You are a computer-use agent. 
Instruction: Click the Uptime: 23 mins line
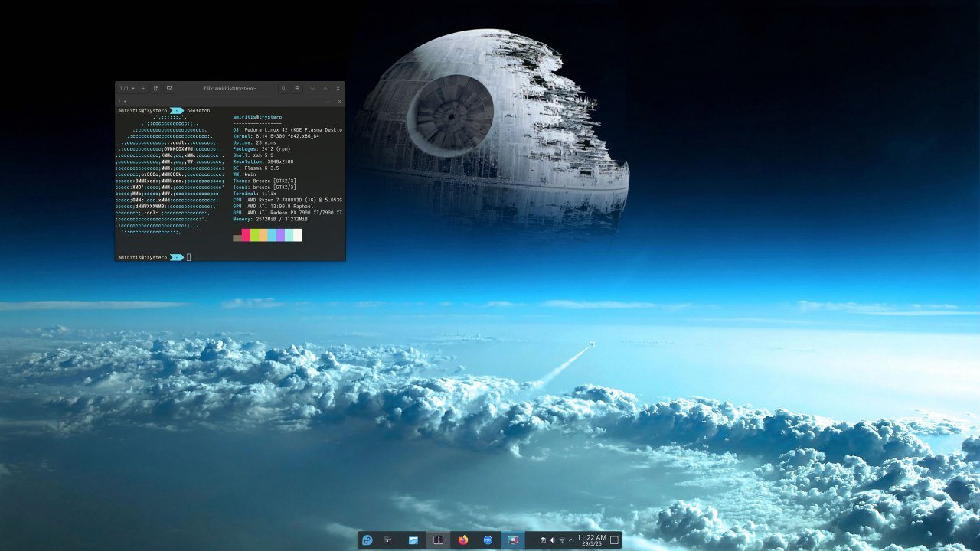click(253, 143)
